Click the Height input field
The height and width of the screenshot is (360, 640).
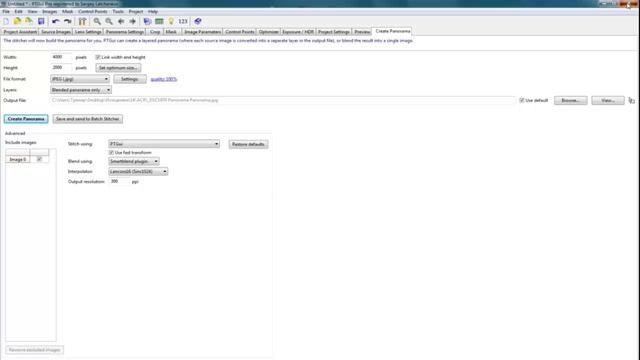click(61, 68)
